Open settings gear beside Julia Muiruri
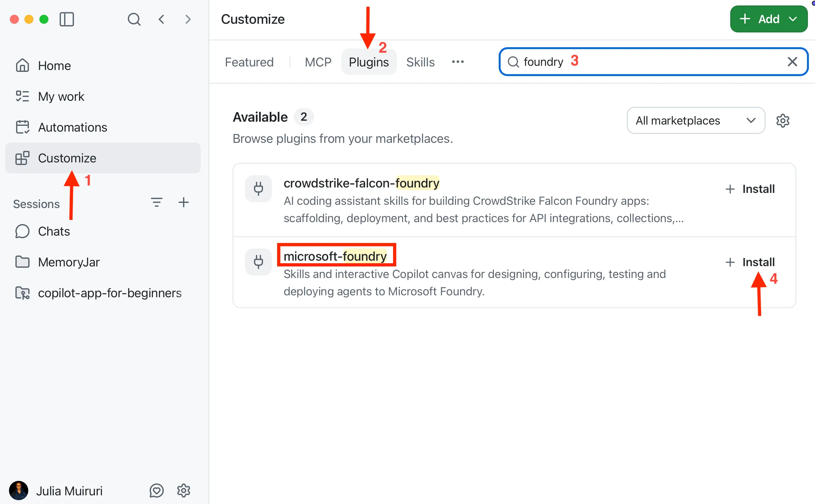The height and width of the screenshot is (504, 815). (x=184, y=490)
